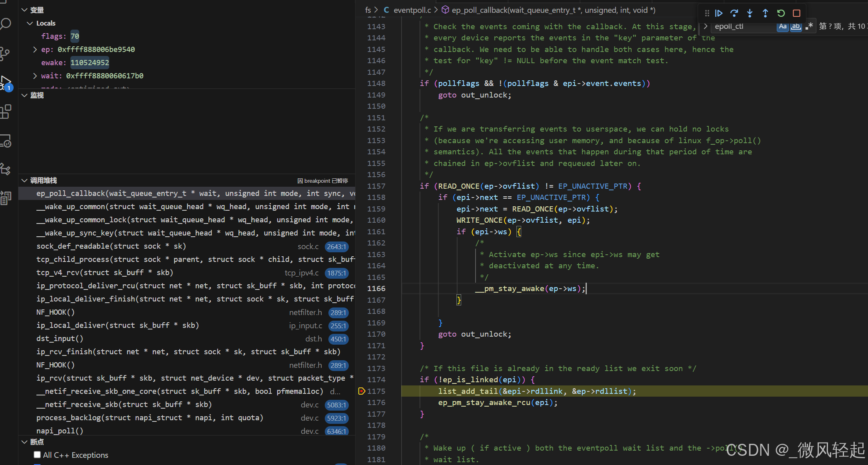
Task: Open the Remote Explorer view
Action: (x=6, y=141)
